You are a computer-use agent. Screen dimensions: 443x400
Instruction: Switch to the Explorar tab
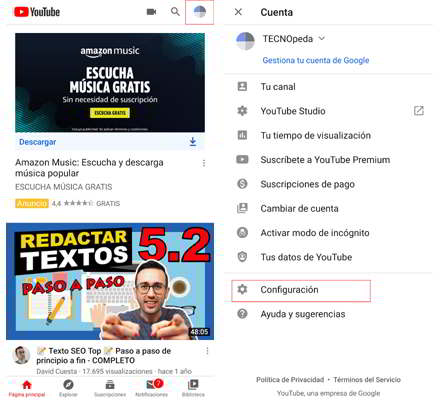(x=68, y=389)
